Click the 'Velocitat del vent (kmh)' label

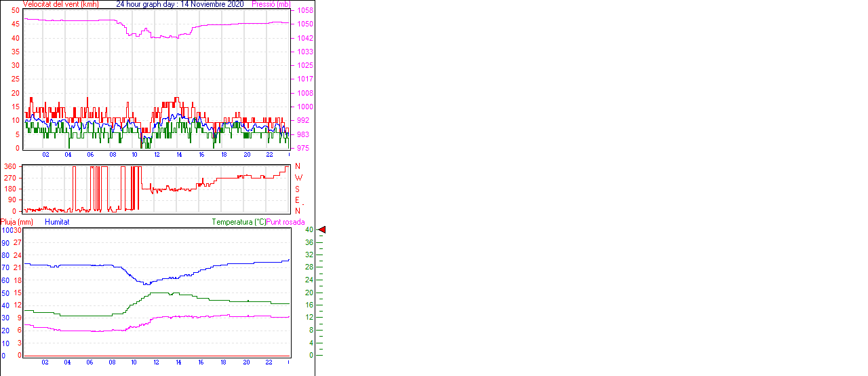pyautogui.click(x=60, y=4)
